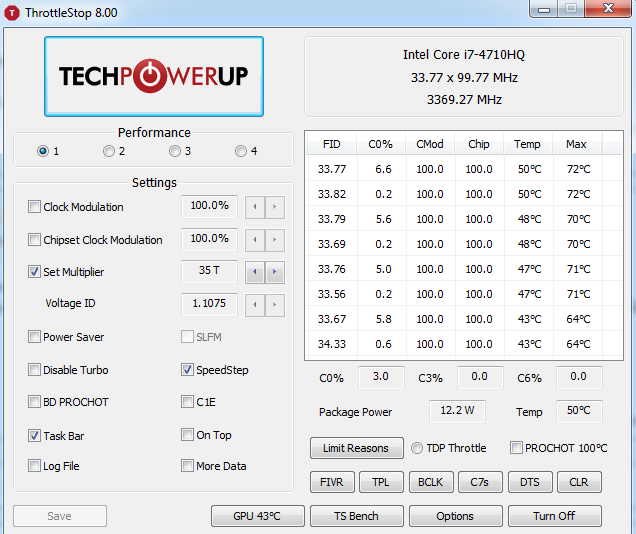
Task: Enable the Power Saver checkbox
Action: pyautogui.click(x=34, y=337)
